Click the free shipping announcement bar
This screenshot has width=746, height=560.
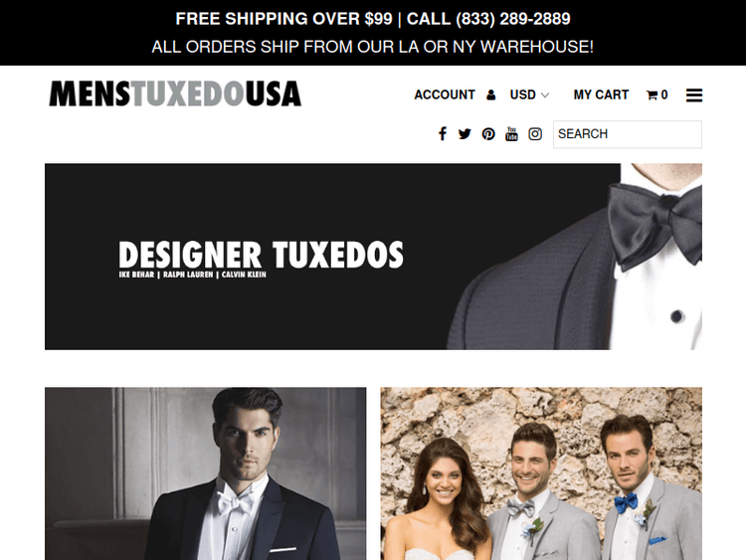point(373,19)
